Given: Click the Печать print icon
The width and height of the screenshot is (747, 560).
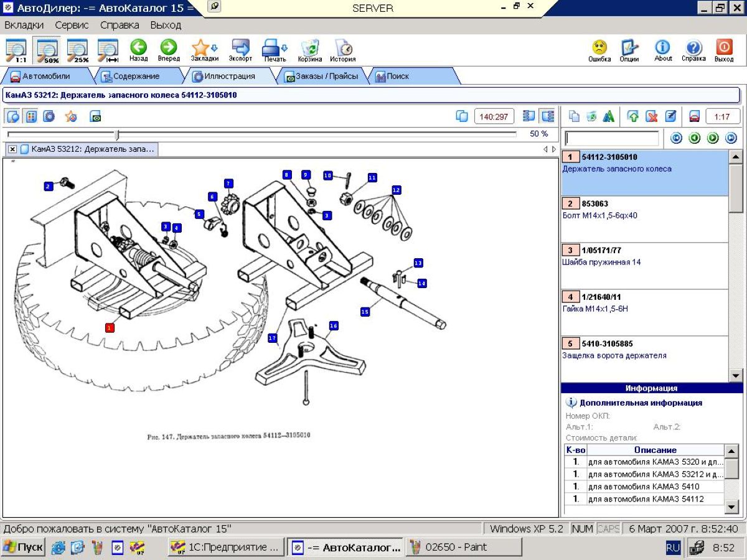Looking at the screenshot, I should [275, 50].
